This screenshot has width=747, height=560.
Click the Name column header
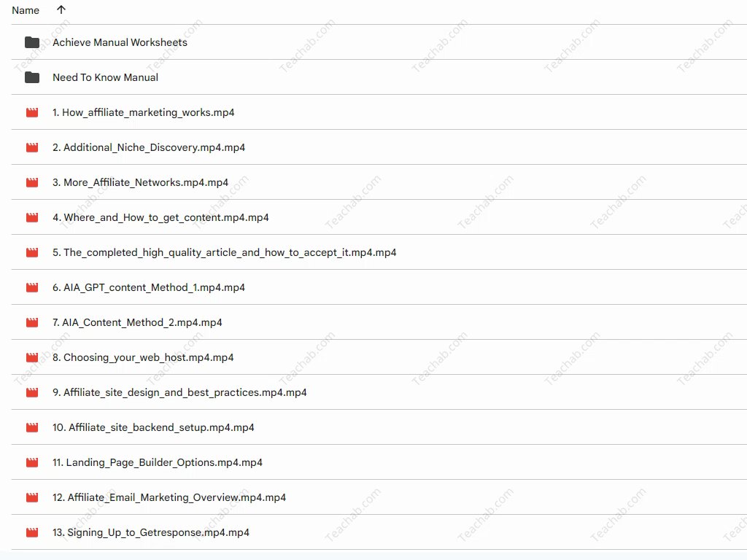[26, 10]
